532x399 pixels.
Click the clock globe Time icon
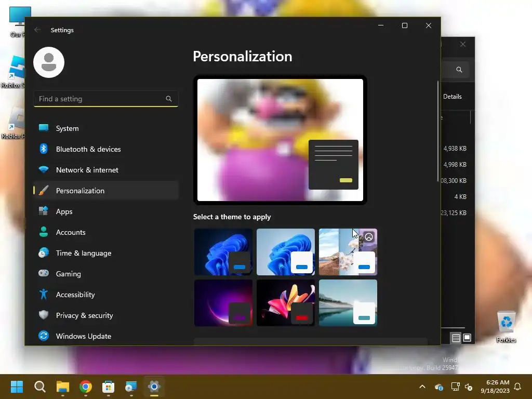pos(44,253)
